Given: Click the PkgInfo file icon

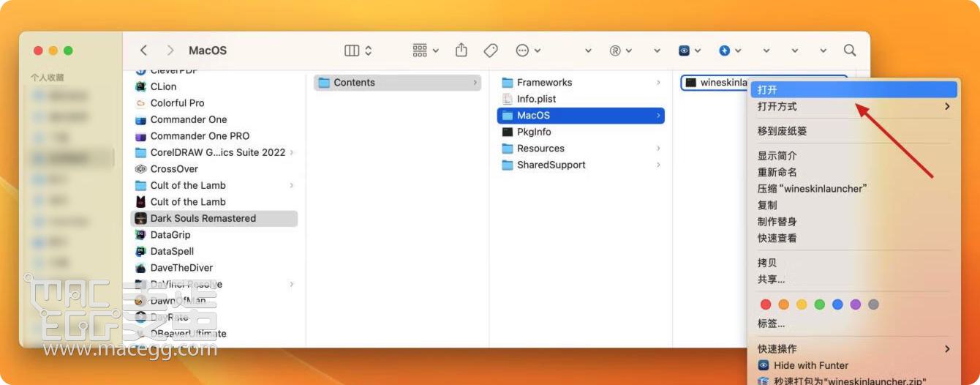Looking at the screenshot, I should click(x=508, y=132).
